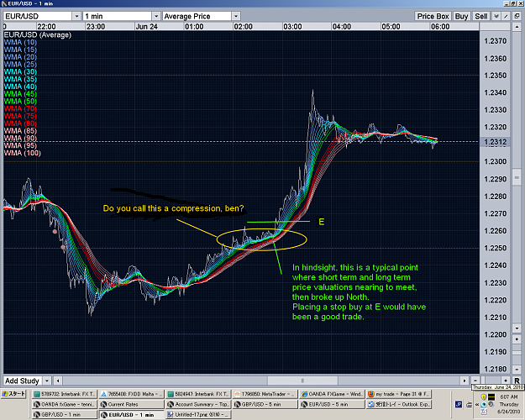Switch to Outlook Express taskbar window

pyautogui.click(x=399, y=405)
